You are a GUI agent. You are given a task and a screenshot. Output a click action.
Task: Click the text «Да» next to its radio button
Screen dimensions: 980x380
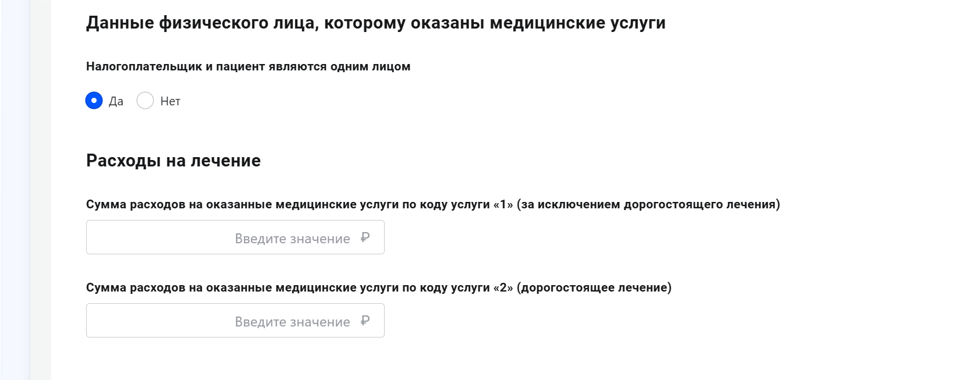(116, 101)
